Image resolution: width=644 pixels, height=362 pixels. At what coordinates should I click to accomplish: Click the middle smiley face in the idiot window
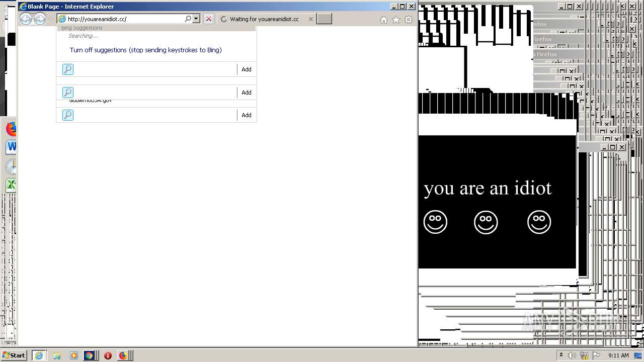coord(486,222)
